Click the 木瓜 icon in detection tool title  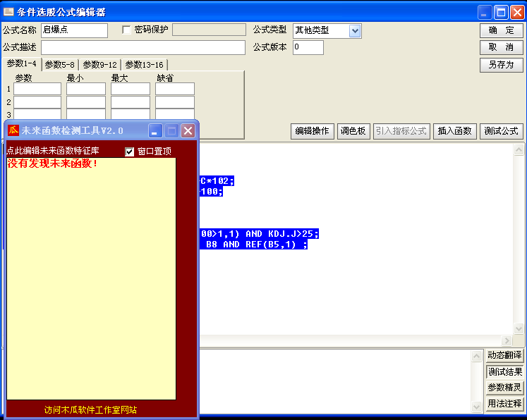[13, 130]
